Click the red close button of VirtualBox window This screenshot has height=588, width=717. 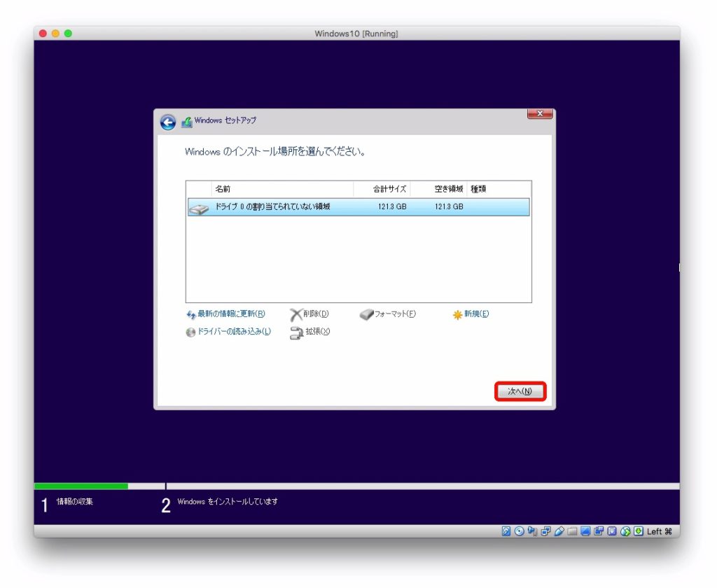click(x=43, y=34)
